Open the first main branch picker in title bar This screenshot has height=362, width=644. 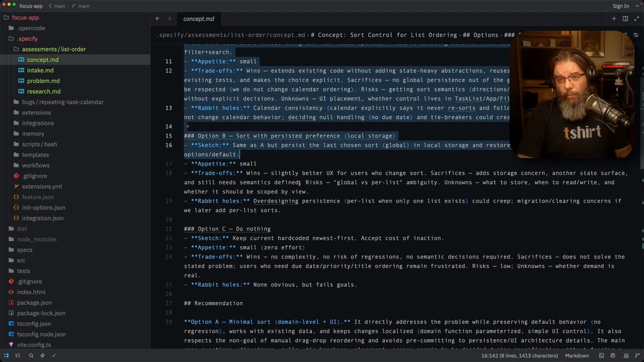[x=56, y=6]
